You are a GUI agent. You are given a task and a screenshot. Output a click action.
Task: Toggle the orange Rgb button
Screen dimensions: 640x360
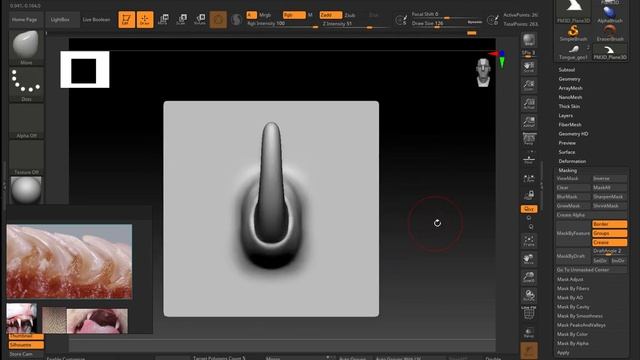click(x=294, y=15)
